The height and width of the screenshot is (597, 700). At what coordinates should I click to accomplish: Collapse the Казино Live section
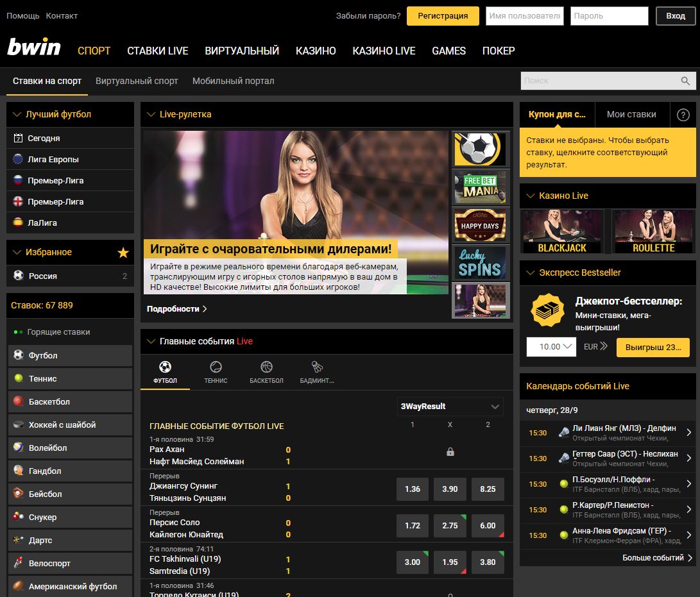[x=531, y=196]
